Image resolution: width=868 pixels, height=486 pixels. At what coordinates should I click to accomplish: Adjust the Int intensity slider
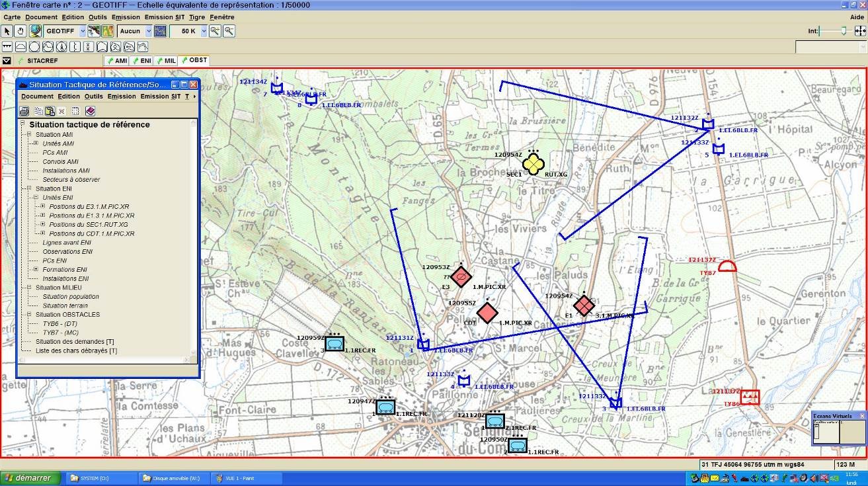click(843, 31)
